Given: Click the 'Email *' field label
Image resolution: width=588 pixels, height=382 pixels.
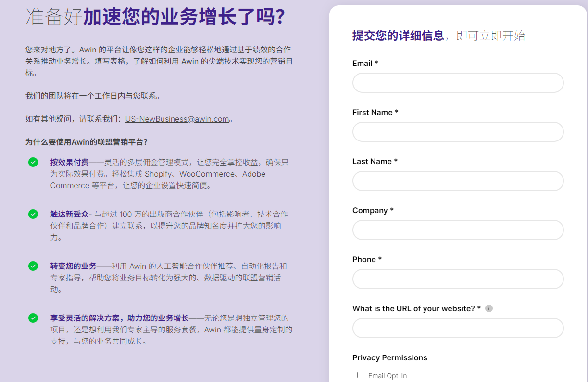Looking at the screenshot, I should point(365,63).
